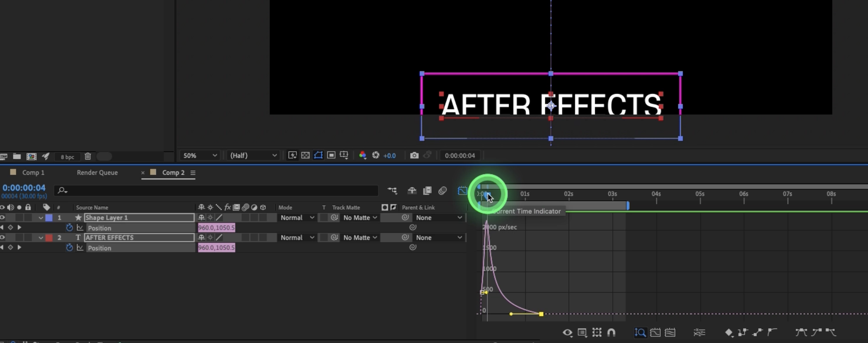The width and height of the screenshot is (868, 343).
Task: Toggle Mask and Shape Path Visibility
Action: tap(318, 155)
